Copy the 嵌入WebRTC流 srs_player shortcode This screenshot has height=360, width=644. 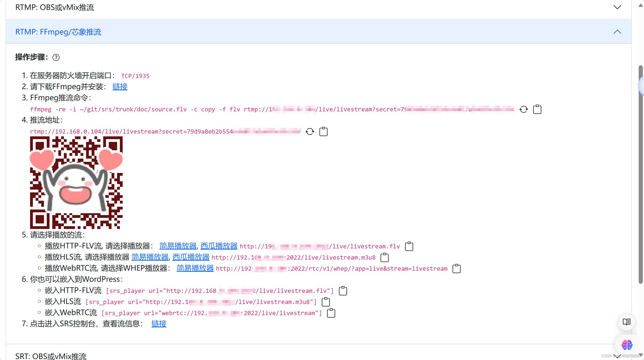point(331,313)
